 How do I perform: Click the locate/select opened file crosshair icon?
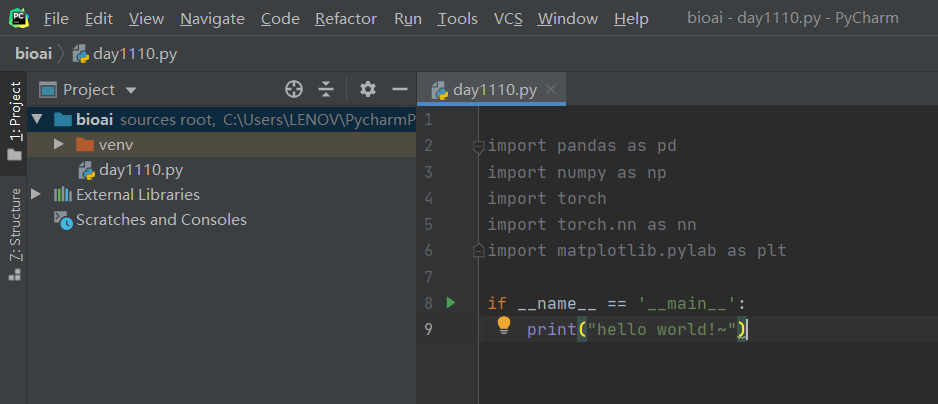[293, 90]
